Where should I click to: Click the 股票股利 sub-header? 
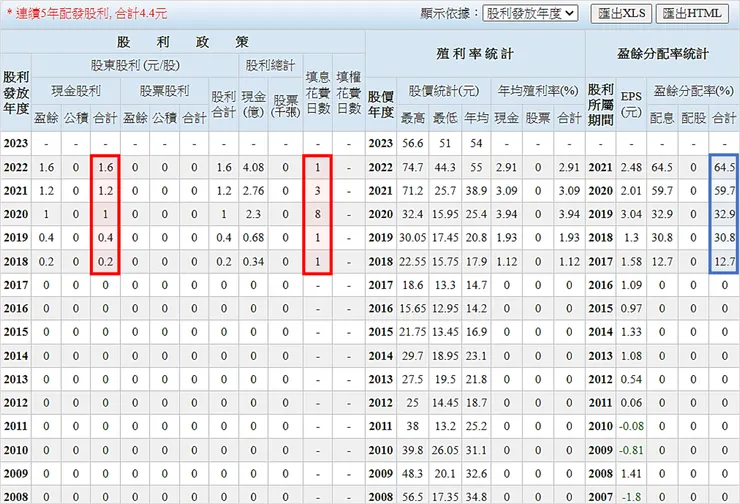coord(164,91)
